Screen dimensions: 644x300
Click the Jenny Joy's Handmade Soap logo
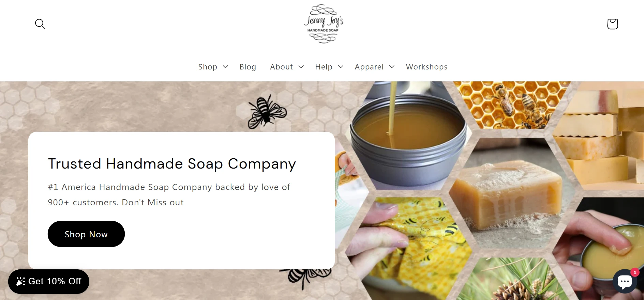(x=323, y=24)
